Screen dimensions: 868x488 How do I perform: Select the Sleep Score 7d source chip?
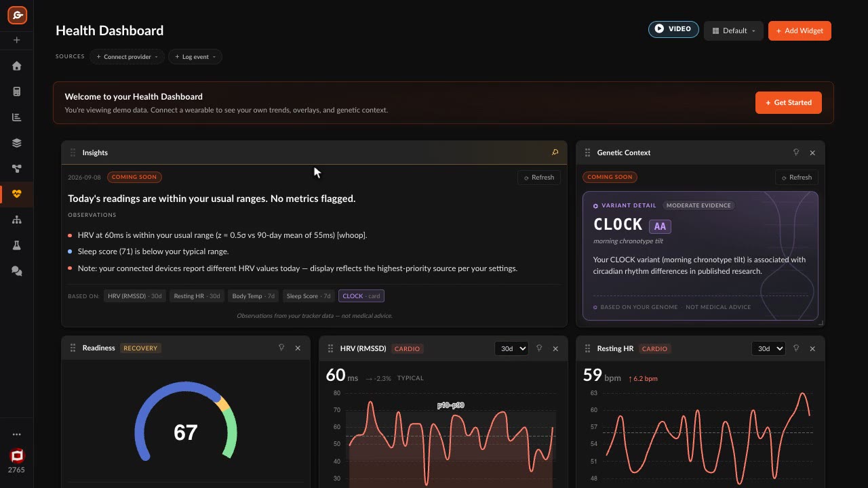click(x=309, y=296)
